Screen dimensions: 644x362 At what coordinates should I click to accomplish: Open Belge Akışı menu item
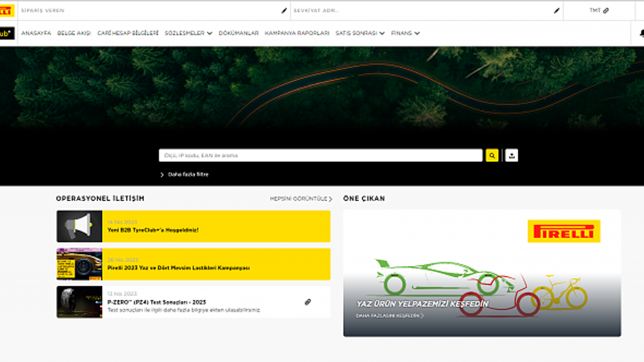point(74,33)
